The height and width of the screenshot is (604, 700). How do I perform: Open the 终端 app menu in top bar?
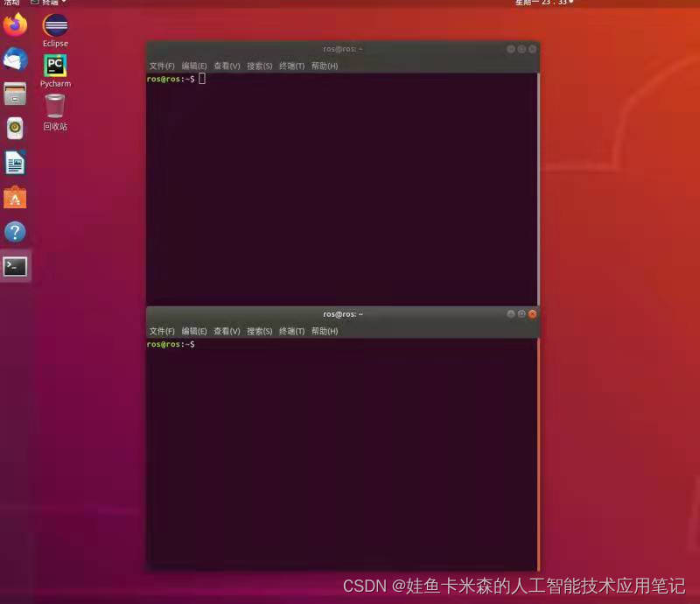point(49,3)
